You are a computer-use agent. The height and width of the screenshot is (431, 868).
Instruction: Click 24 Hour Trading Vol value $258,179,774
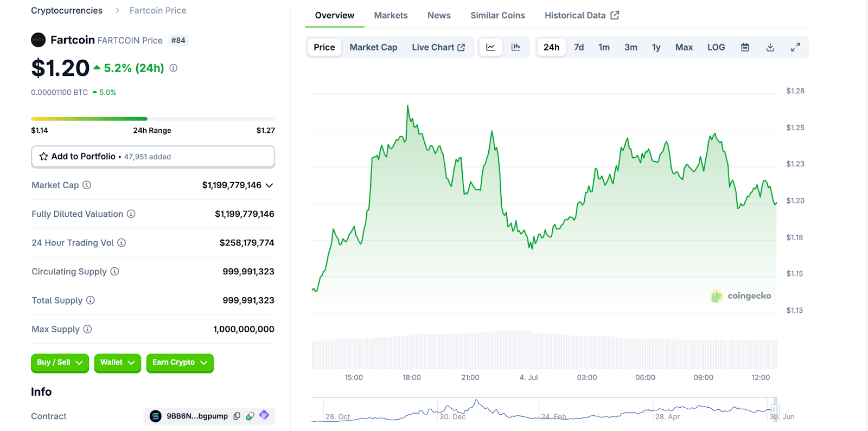(x=247, y=242)
